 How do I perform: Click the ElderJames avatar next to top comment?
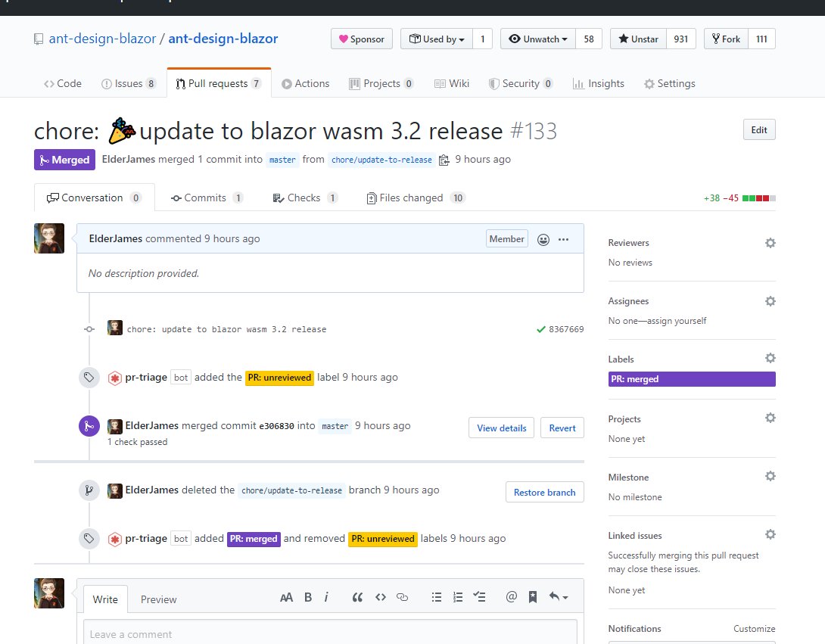[x=49, y=238]
